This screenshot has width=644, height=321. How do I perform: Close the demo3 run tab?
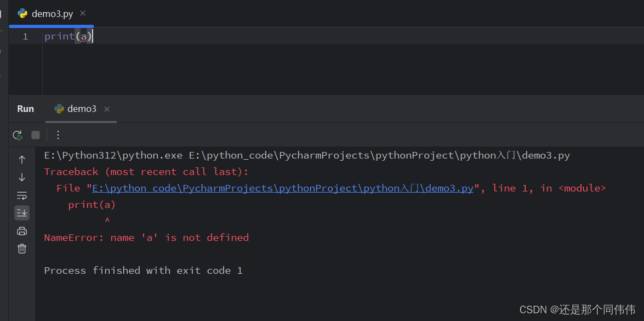coord(107,109)
